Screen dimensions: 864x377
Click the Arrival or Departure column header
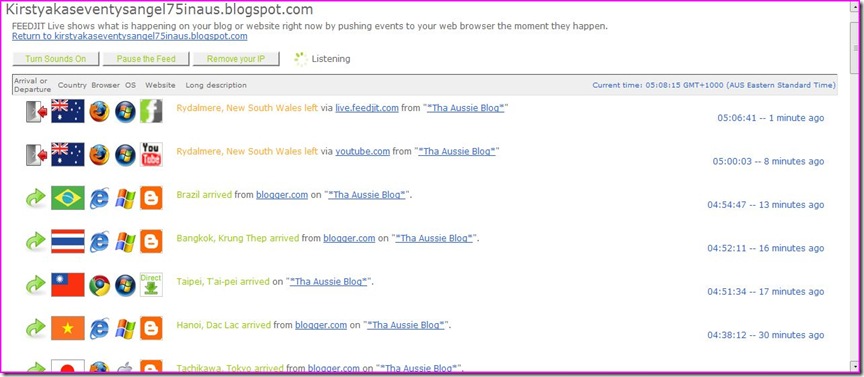click(33, 85)
